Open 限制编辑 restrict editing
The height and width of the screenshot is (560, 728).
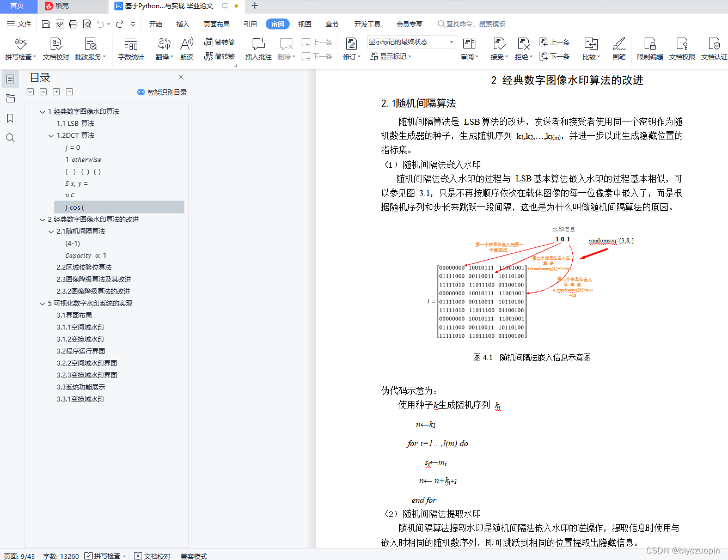click(649, 49)
